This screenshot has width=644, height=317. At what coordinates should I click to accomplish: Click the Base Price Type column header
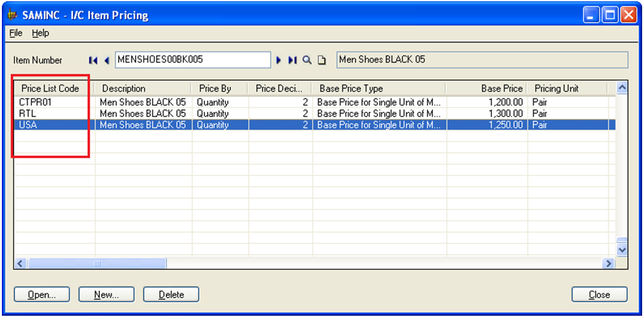[378, 89]
